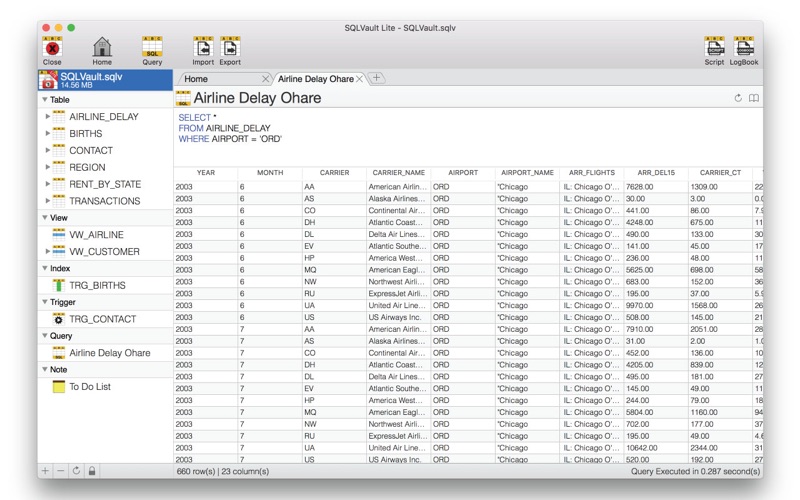Click the Query Executed time status text
Viewport: 800px width, 500px height.
695,471
